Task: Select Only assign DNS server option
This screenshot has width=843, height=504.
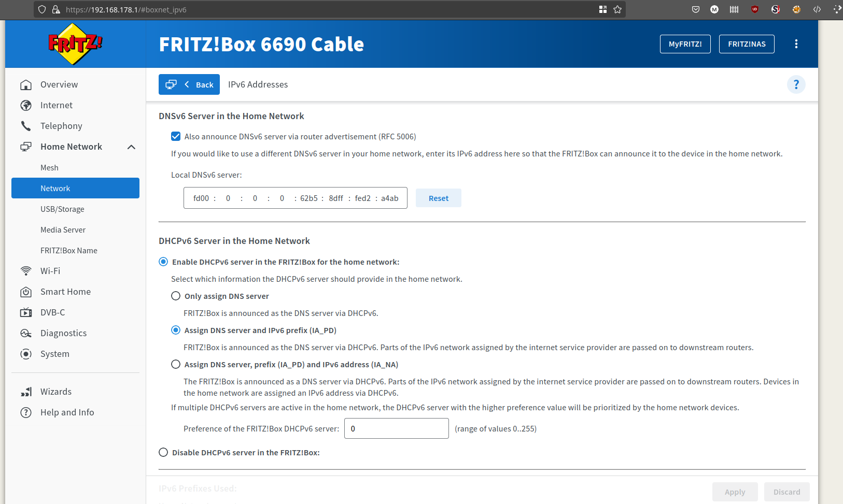Action: click(x=176, y=296)
